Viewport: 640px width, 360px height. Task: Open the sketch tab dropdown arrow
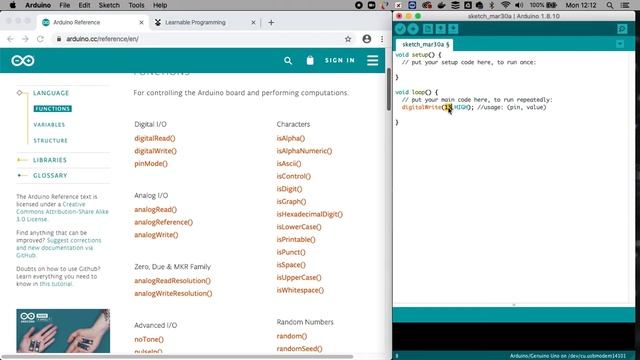(x=620, y=44)
